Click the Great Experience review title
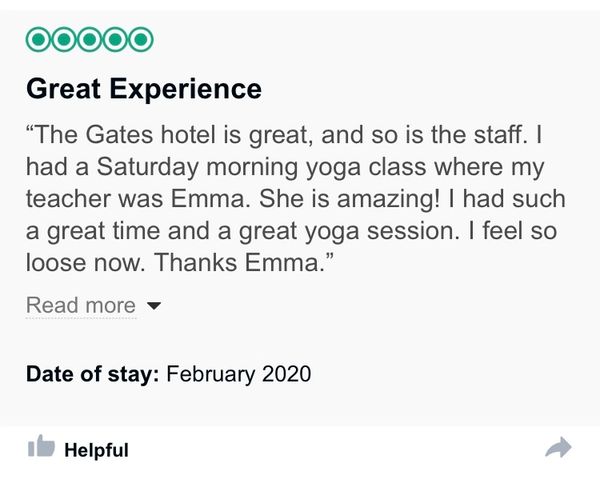 click(143, 89)
